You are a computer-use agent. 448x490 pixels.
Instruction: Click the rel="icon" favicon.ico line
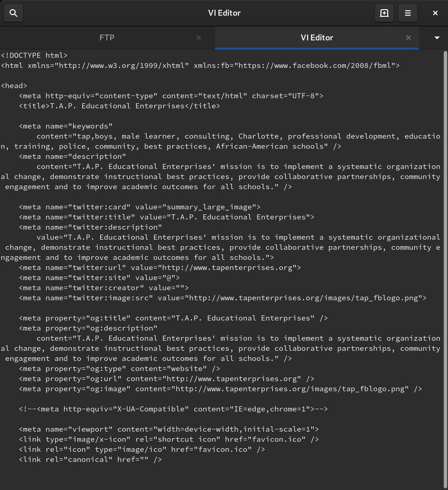pos(142,450)
